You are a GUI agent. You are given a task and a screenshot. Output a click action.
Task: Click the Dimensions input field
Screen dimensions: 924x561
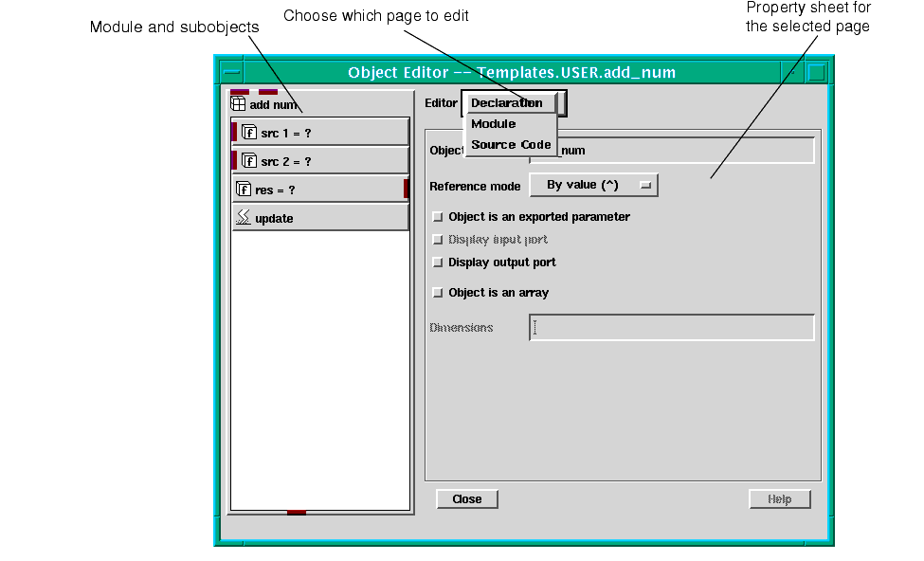pyautogui.click(x=671, y=328)
